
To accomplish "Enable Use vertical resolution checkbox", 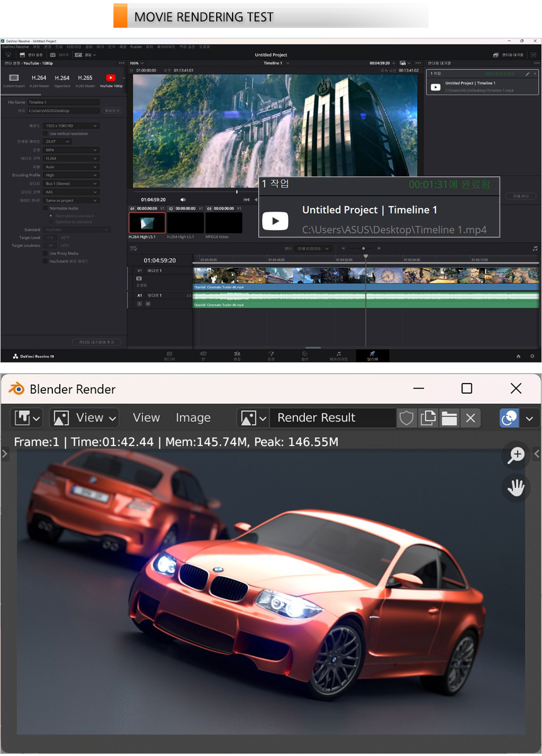I will 45,134.
